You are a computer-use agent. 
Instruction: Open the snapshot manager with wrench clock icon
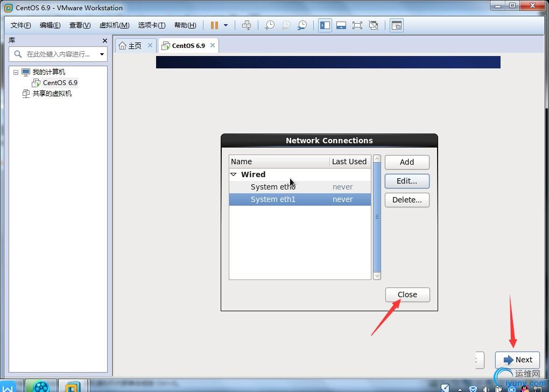(x=302, y=25)
